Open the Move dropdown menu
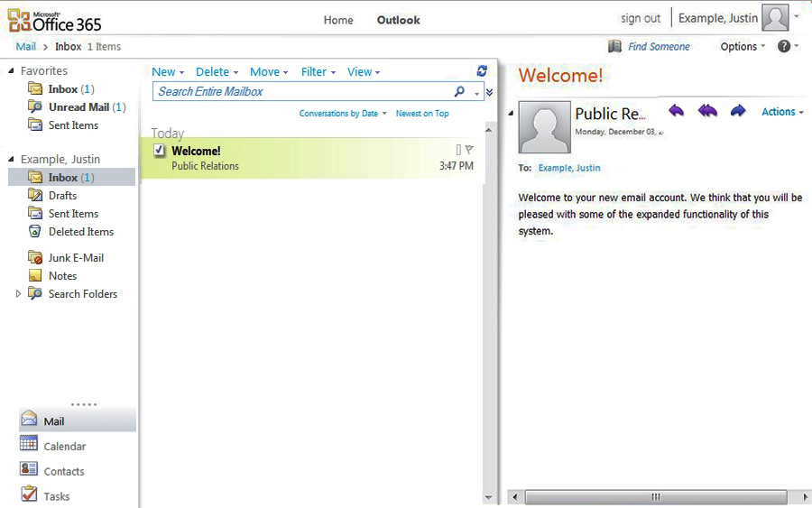 pyautogui.click(x=269, y=72)
